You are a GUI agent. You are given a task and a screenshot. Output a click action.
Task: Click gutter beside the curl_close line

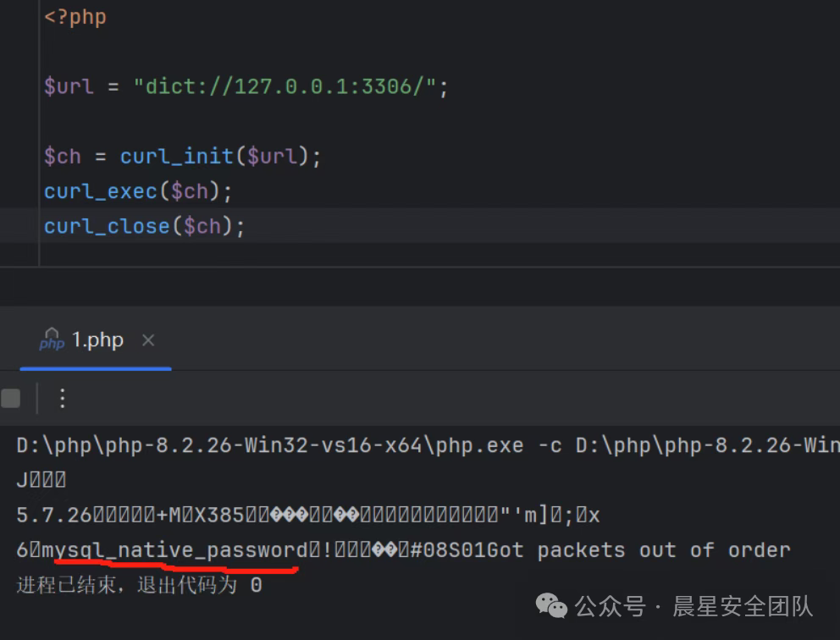(19, 226)
